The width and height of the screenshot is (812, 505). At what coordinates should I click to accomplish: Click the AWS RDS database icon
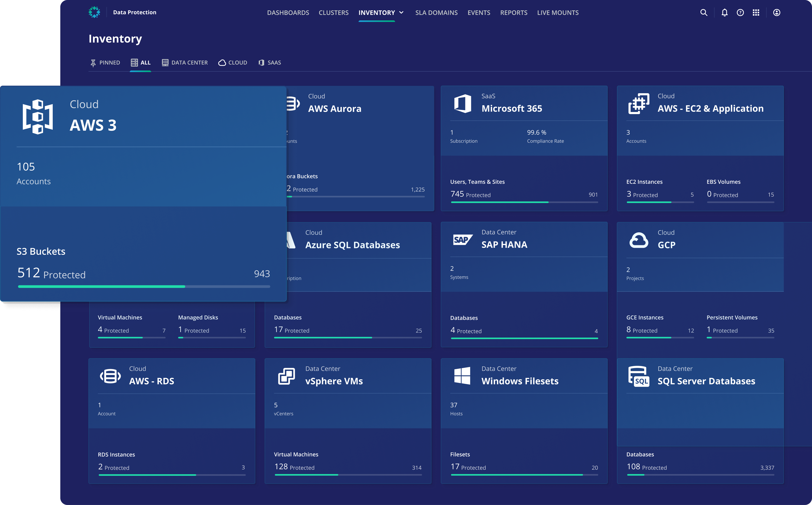(111, 376)
